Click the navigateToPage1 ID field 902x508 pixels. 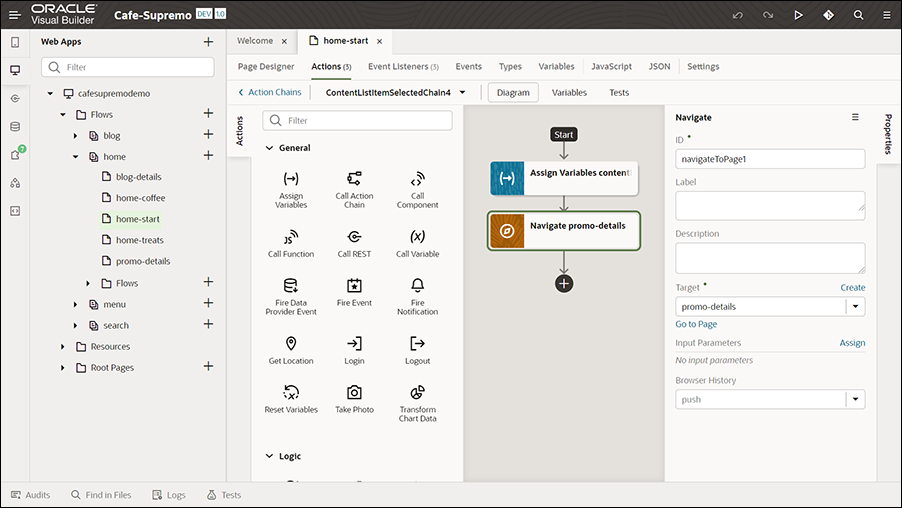point(770,159)
